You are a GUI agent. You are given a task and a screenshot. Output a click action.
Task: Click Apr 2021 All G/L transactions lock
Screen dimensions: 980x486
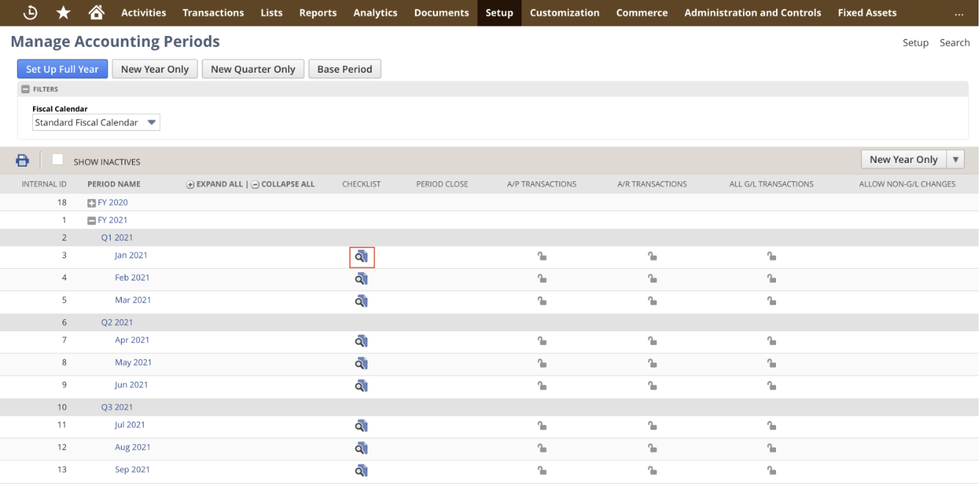point(772,341)
